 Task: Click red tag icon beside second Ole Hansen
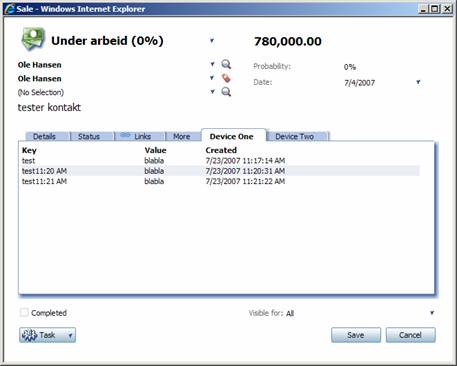pos(226,78)
